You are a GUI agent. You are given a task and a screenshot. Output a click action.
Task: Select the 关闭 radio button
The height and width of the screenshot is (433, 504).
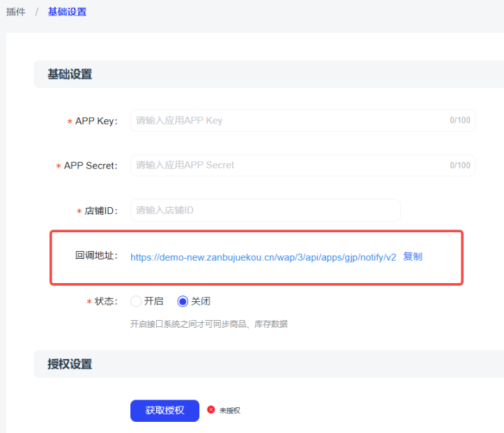[183, 302]
